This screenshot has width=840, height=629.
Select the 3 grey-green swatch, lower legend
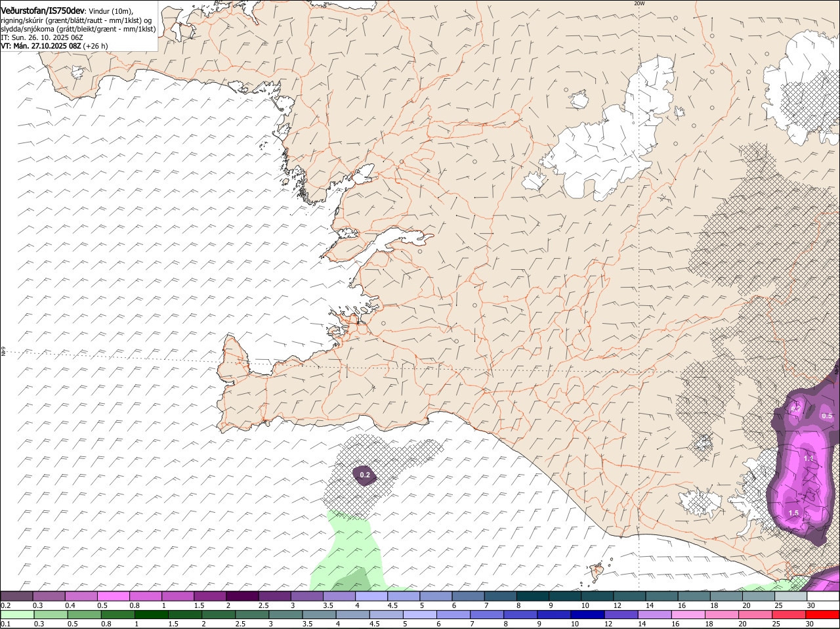click(287, 615)
